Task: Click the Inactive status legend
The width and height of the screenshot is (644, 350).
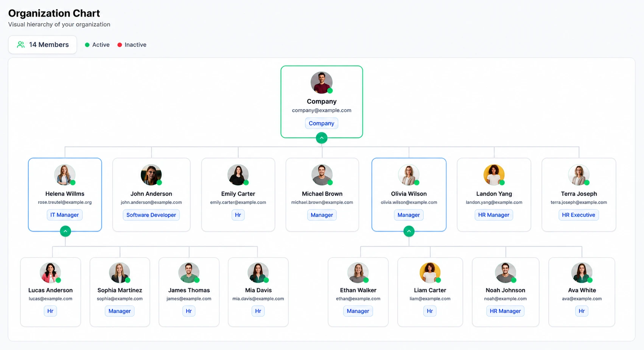Action: pos(132,45)
